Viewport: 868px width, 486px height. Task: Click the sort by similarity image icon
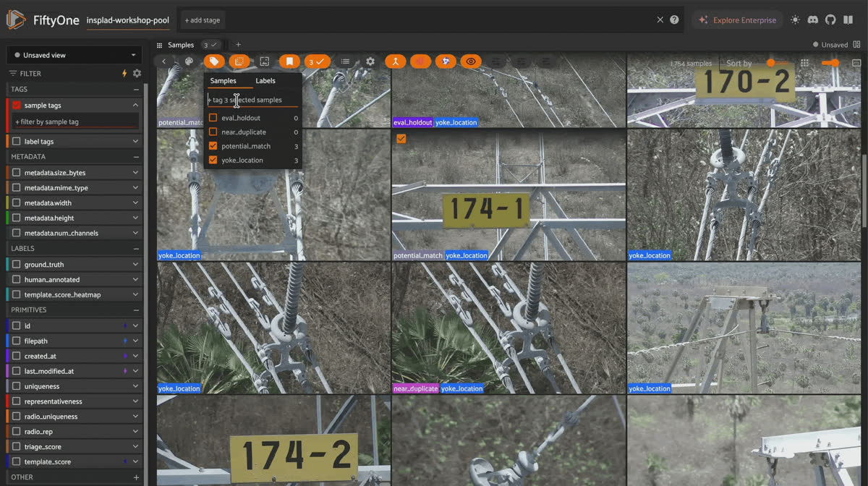point(265,61)
